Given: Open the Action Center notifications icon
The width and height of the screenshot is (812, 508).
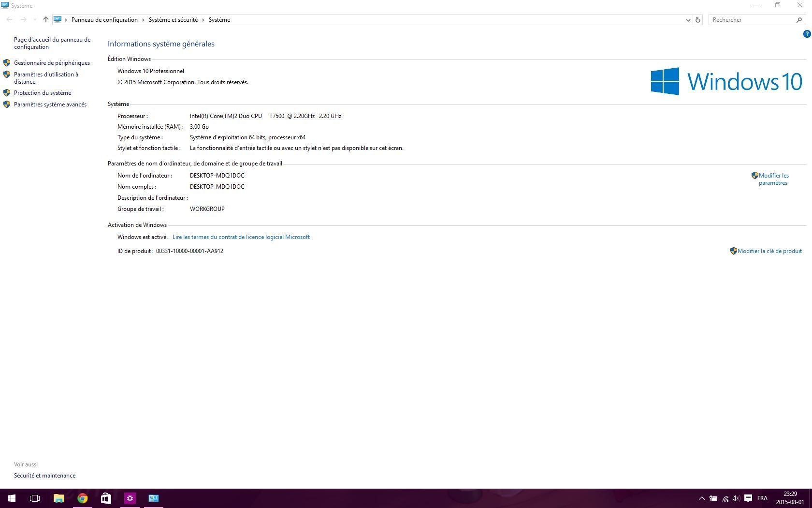Looking at the screenshot, I should [748, 498].
